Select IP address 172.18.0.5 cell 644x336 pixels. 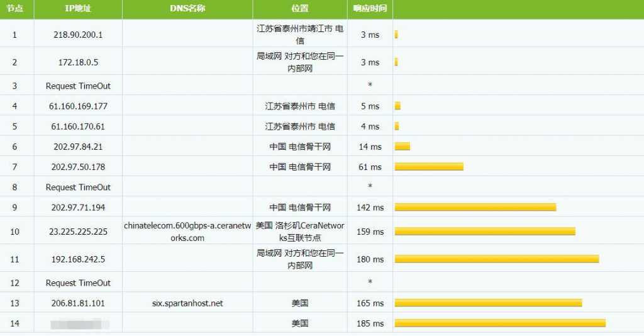[78, 62]
